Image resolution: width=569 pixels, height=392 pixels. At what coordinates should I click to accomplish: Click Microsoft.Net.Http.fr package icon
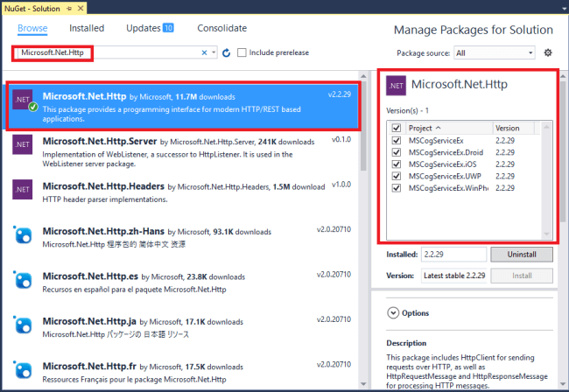(x=23, y=369)
